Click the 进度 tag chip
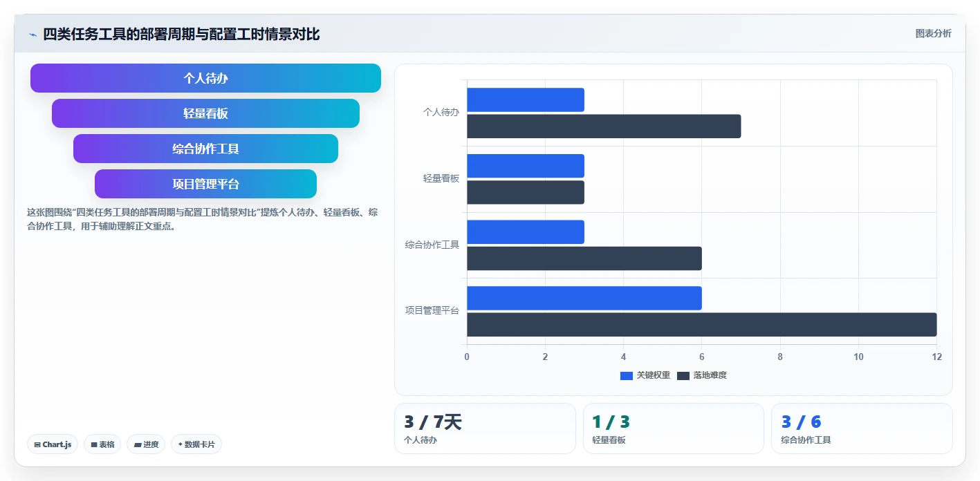This screenshot has height=481, width=980. coord(146,444)
